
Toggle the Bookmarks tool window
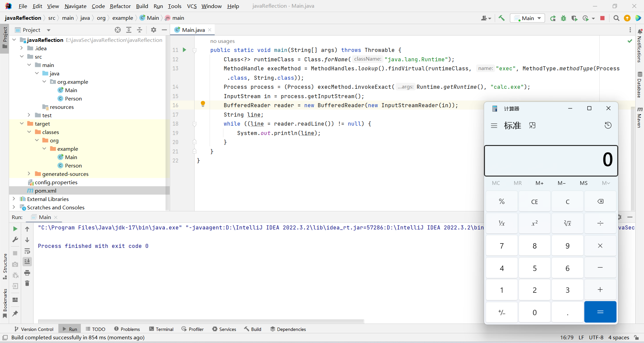tap(5, 303)
